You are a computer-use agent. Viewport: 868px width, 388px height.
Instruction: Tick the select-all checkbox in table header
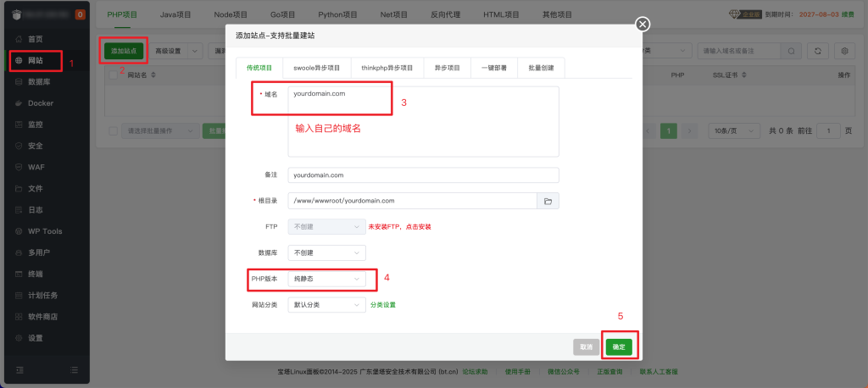(114, 75)
